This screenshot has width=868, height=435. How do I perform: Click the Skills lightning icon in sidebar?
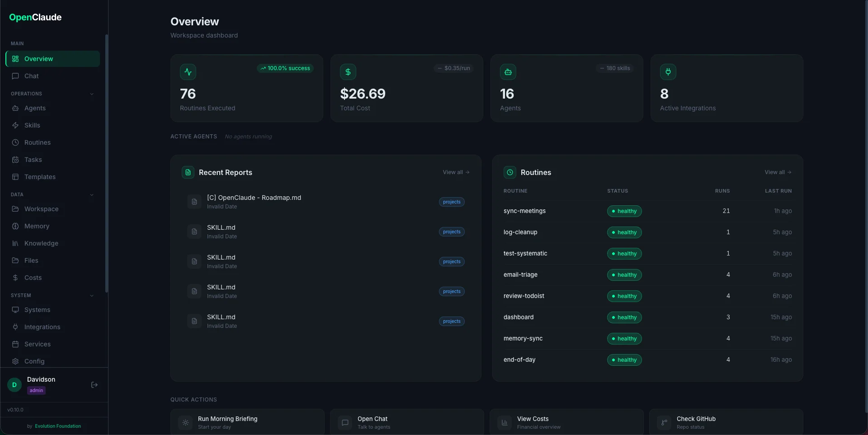tap(15, 125)
